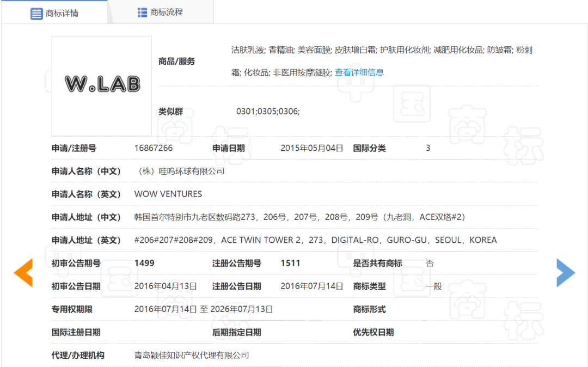Screen dimensions: 588x367
Task: Click the blue document icon beside 商标详情
Action: (x=36, y=14)
